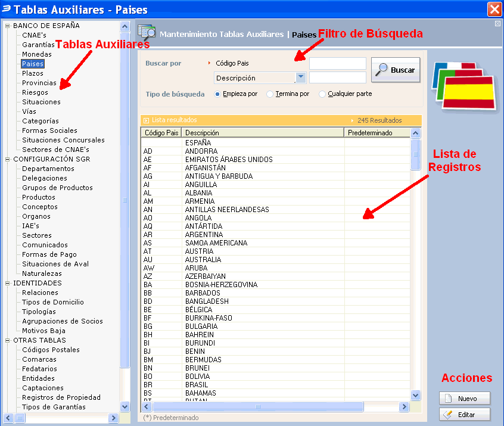The image size is (504, 426).
Task: Select Paises in the tree
Action: pos(32,64)
